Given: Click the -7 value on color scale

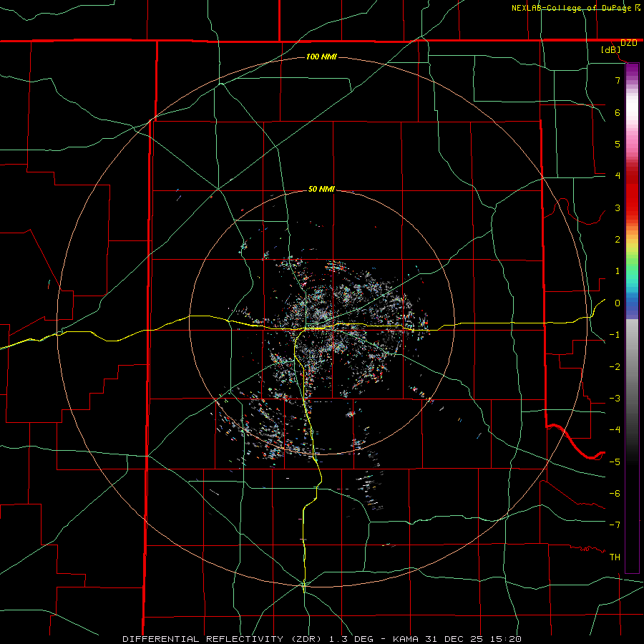Looking at the screenshot, I should point(615,525).
